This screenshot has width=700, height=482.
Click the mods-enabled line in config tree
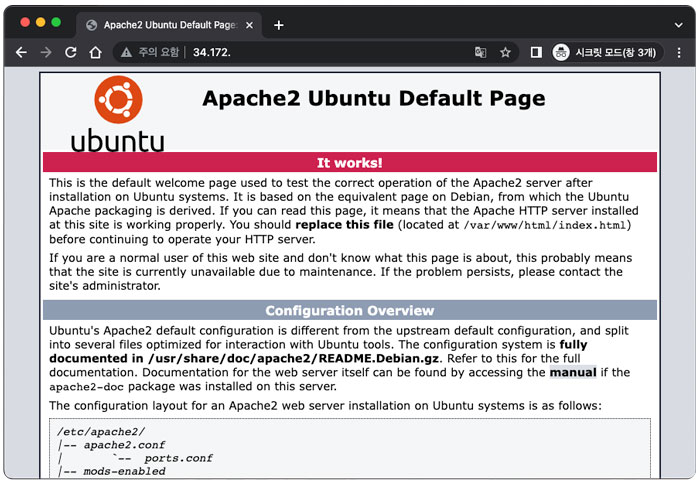pos(124,471)
